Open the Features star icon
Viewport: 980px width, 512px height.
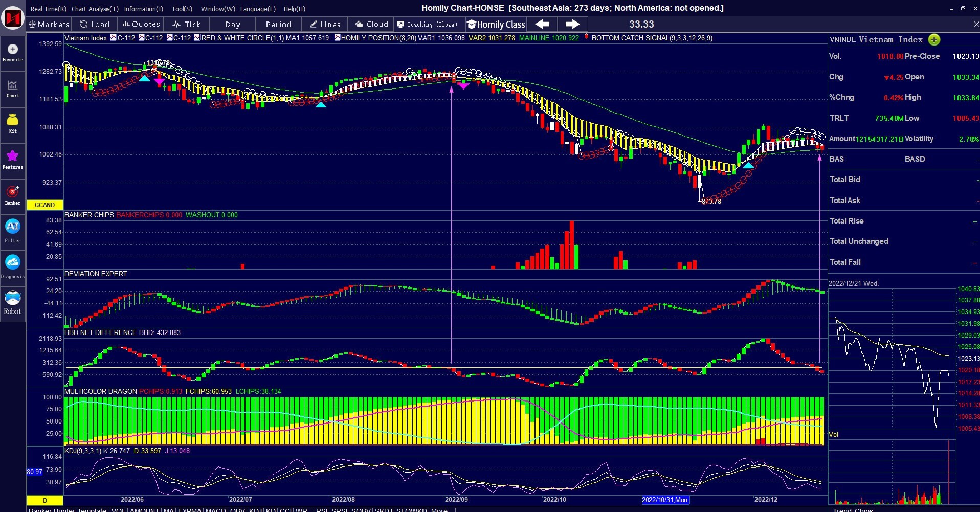13,160
